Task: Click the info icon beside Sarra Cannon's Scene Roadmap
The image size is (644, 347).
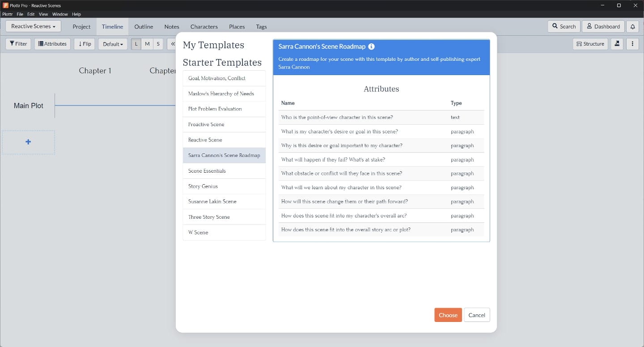Action: click(371, 47)
